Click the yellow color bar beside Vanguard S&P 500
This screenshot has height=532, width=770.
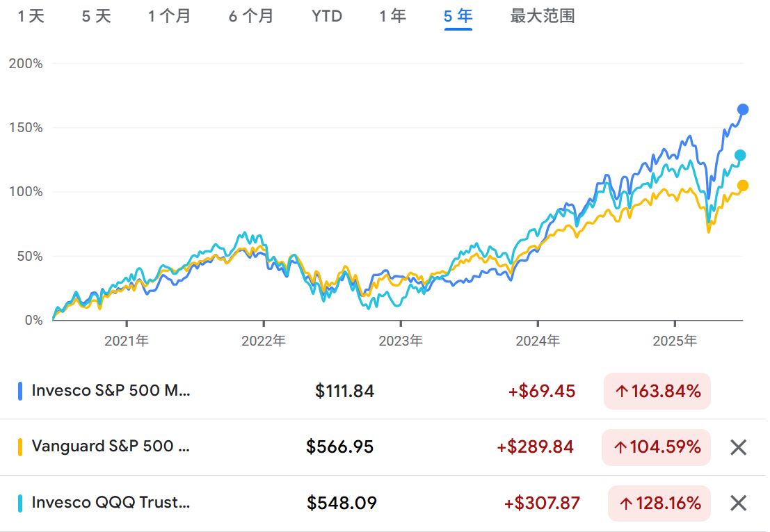point(20,447)
